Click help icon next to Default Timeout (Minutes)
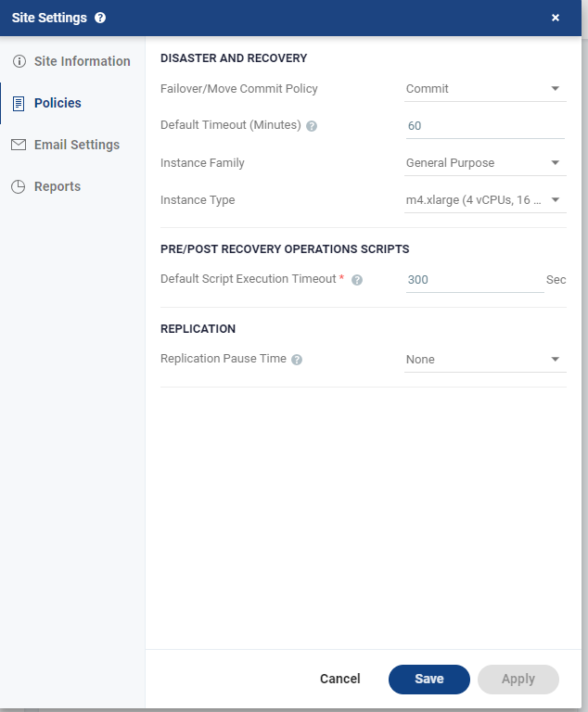Viewport: 588px width, 712px height. click(312, 126)
